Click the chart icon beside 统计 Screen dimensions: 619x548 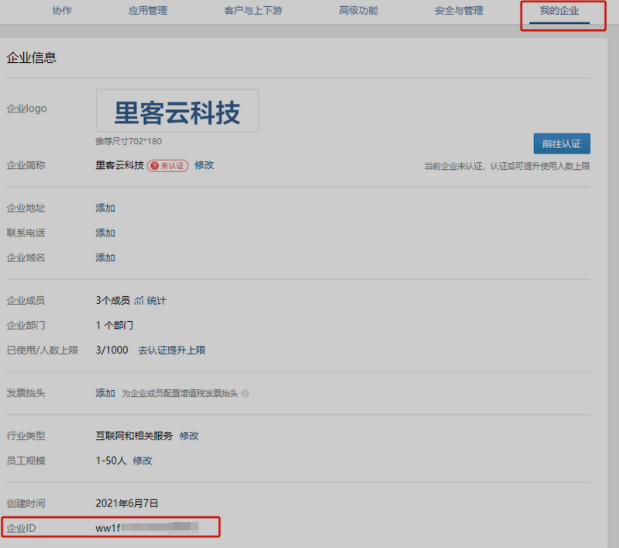pos(139,301)
